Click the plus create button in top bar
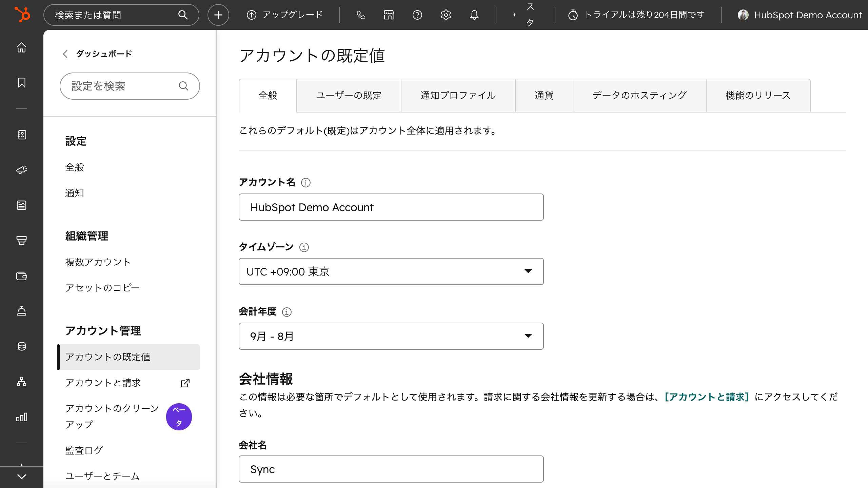The height and width of the screenshot is (488, 868). (218, 15)
